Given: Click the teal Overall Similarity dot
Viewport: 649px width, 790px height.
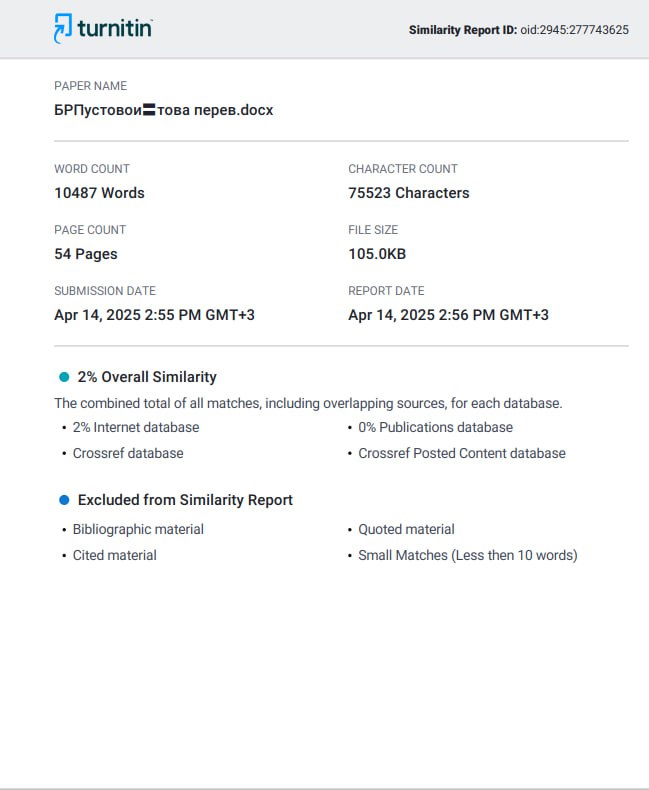Looking at the screenshot, I should click(x=64, y=377).
